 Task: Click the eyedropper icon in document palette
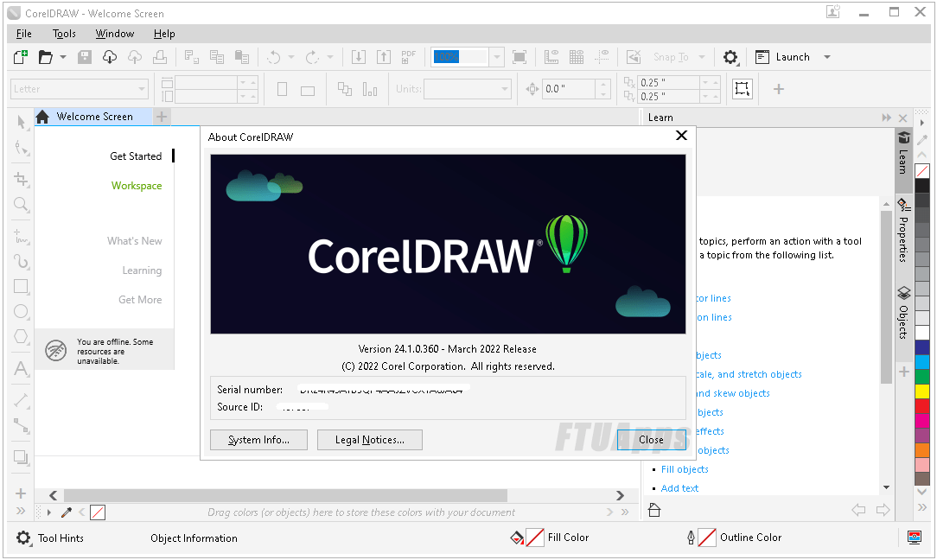click(67, 512)
